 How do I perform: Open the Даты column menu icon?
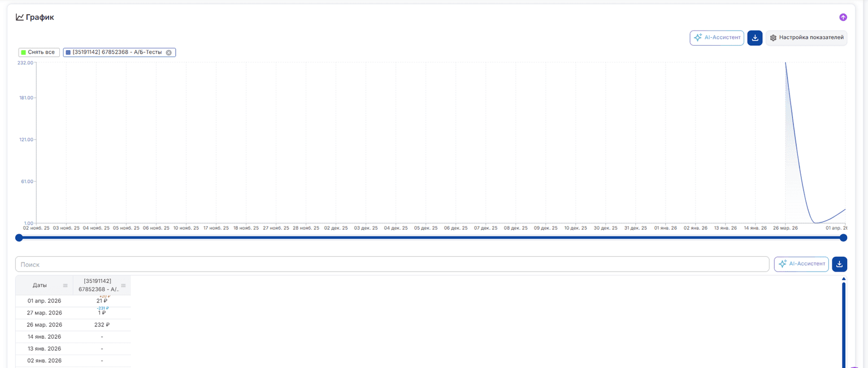(65, 286)
